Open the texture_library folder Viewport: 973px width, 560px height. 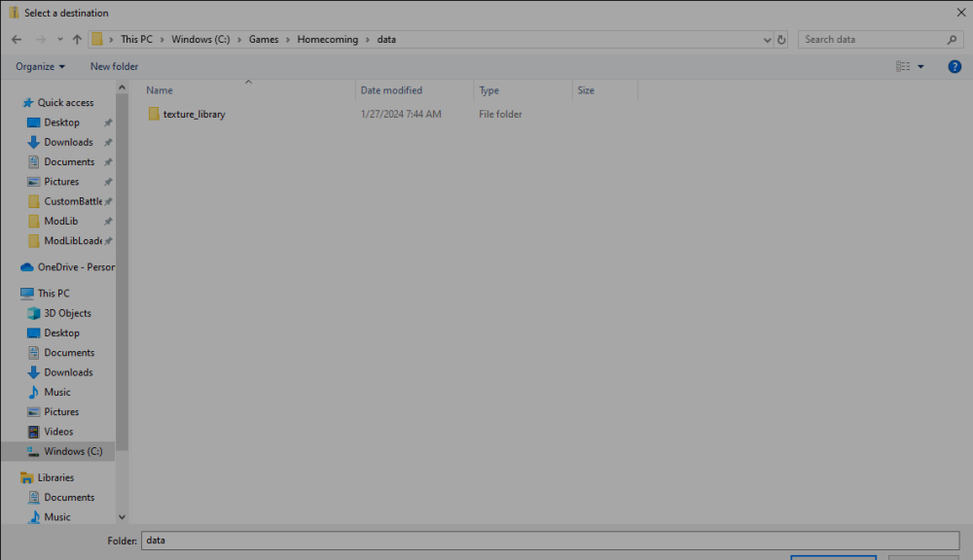(194, 114)
